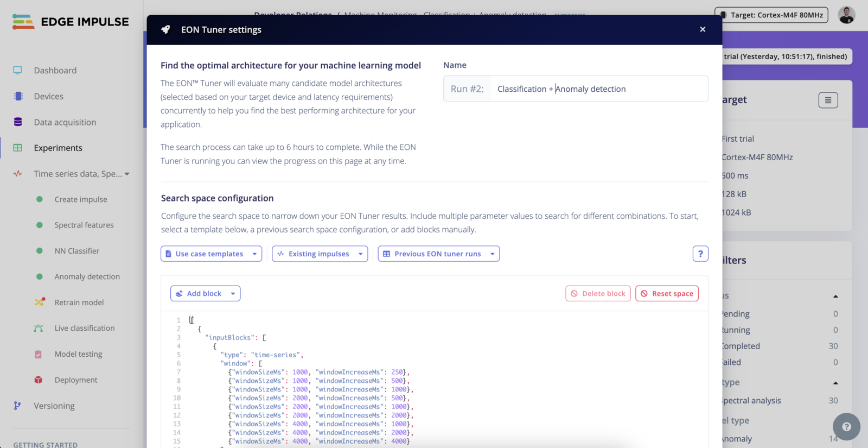This screenshot has height=448, width=868.
Task: Click the Delete block button
Action: [598, 293]
